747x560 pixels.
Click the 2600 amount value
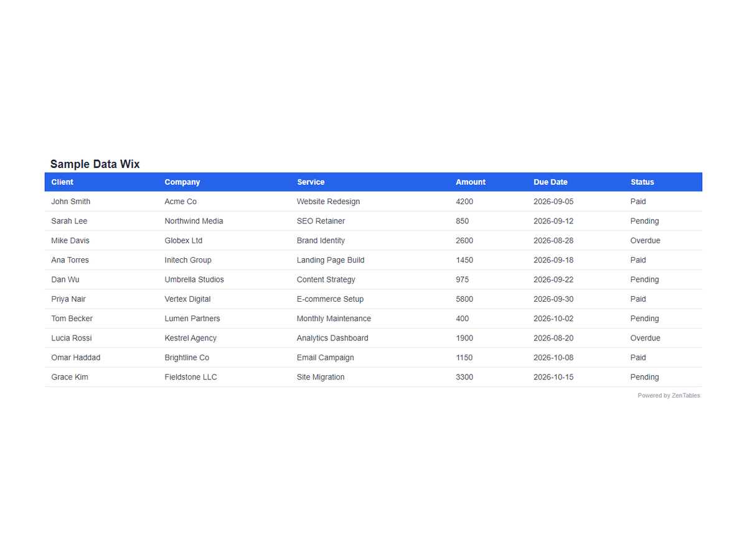coord(464,241)
